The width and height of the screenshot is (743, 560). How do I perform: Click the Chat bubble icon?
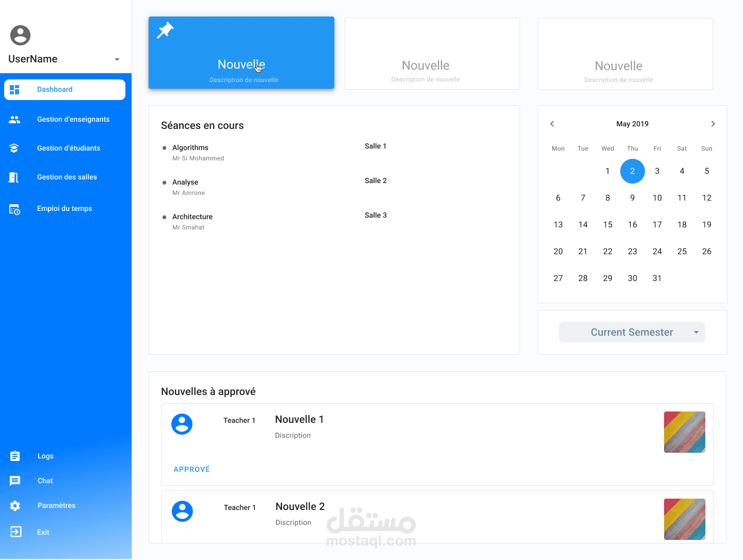15,481
